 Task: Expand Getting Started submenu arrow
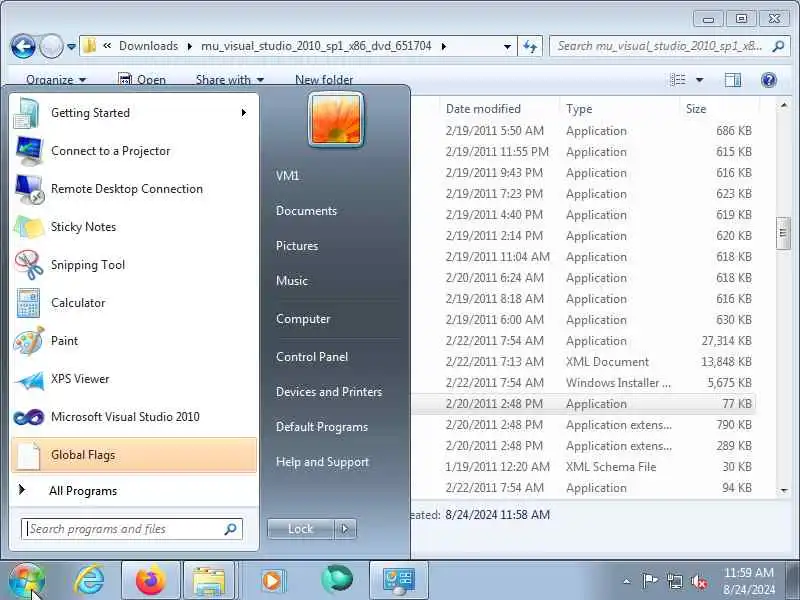coord(244,113)
